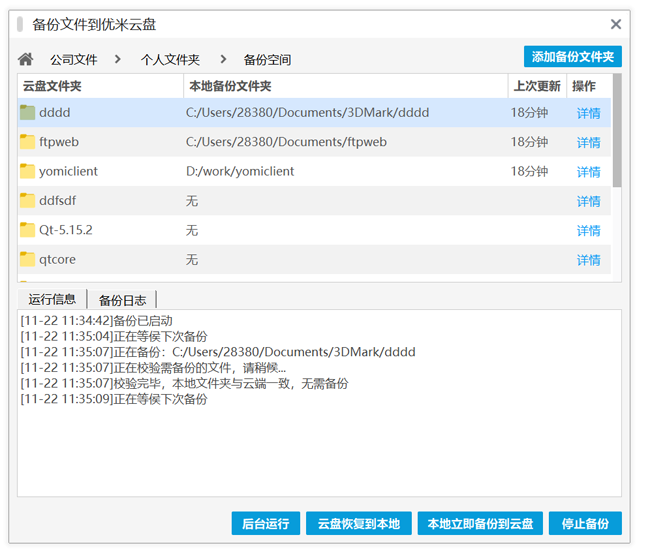650x550 pixels.
Task: Click 添加备份文件夹 button
Action: click(572, 57)
